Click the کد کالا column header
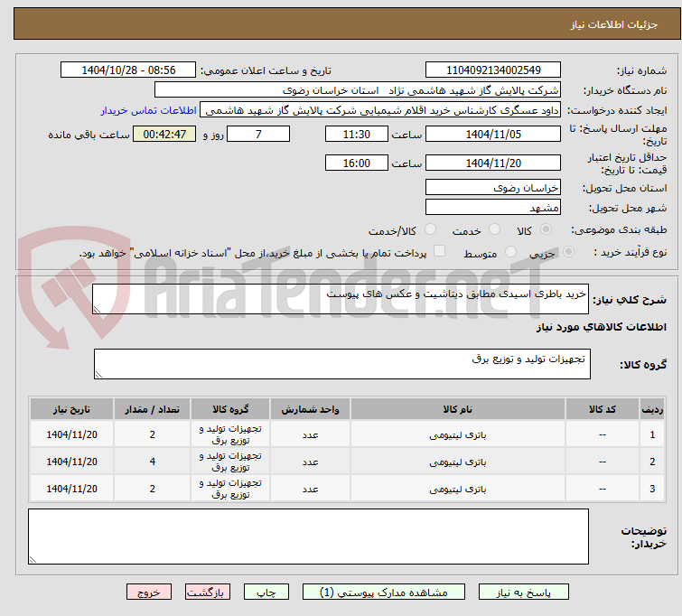This screenshot has width=682, height=616. click(603, 409)
